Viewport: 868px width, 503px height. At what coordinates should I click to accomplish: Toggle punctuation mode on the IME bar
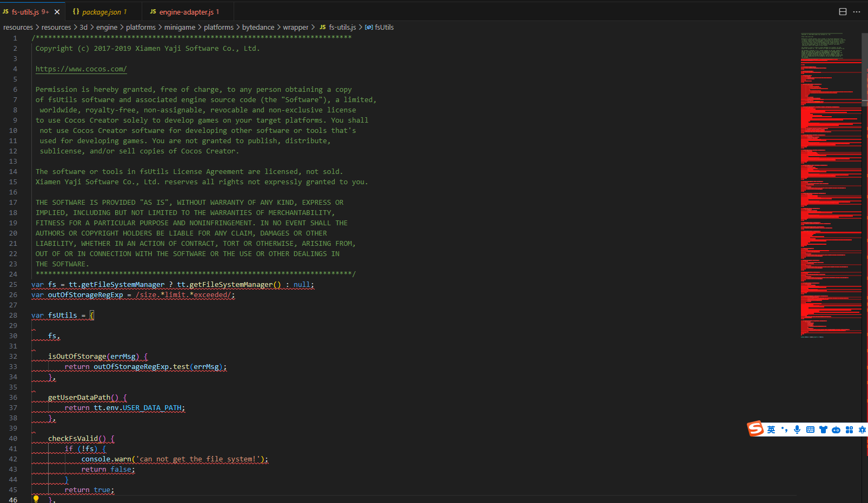(x=784, y=430)
